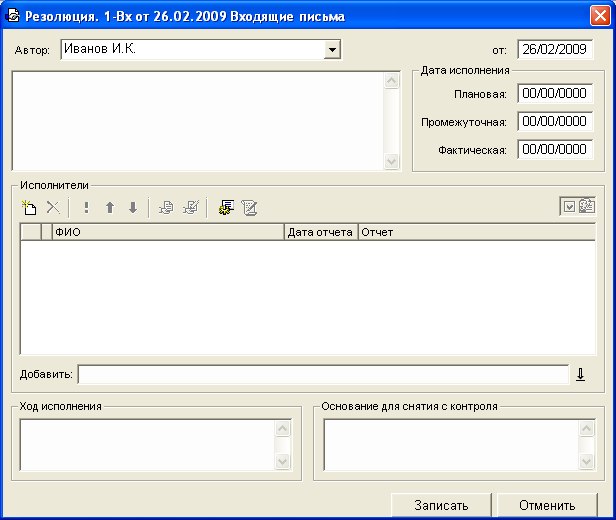Click the ФИО column header
616x520 pixels.
click(168, 232)
